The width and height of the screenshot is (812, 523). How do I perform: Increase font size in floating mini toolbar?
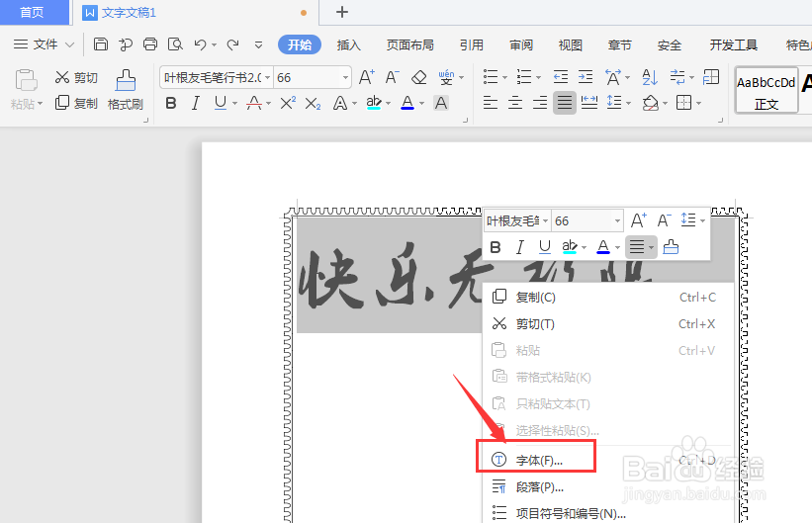pyautogui.click(x=639, y=220)
